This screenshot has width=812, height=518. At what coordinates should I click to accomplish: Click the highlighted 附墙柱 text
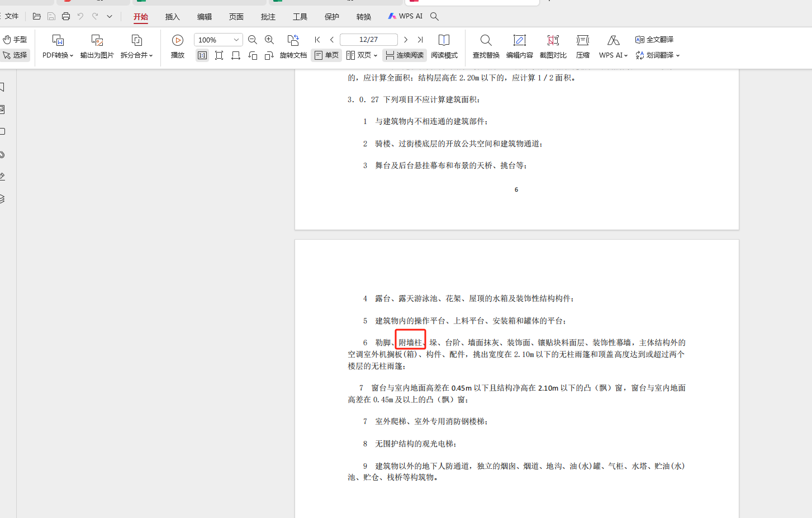click(x=411, y=343)
